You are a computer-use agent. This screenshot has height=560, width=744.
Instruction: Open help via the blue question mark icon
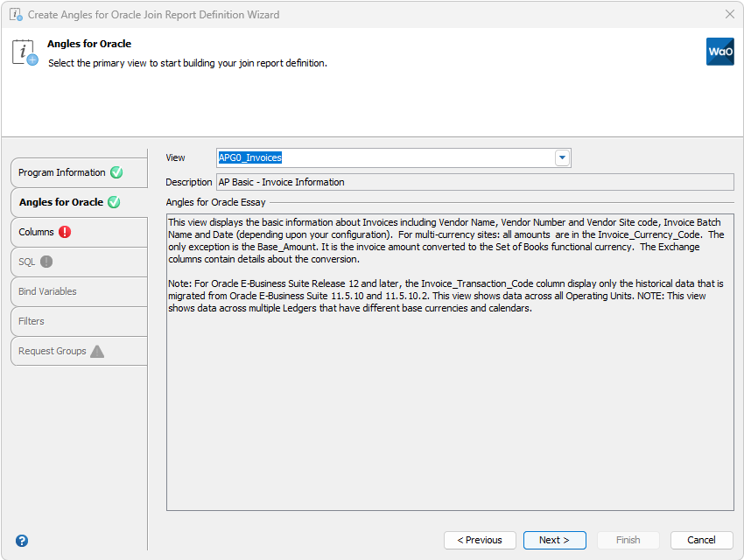click(x=22, y=541)
